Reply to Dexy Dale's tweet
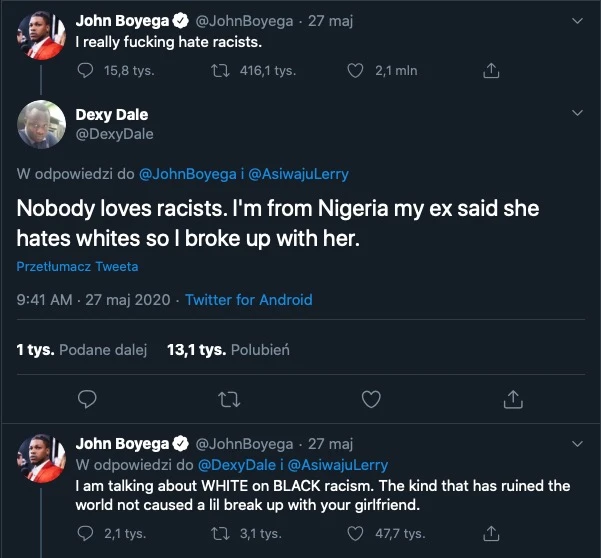 87,399
